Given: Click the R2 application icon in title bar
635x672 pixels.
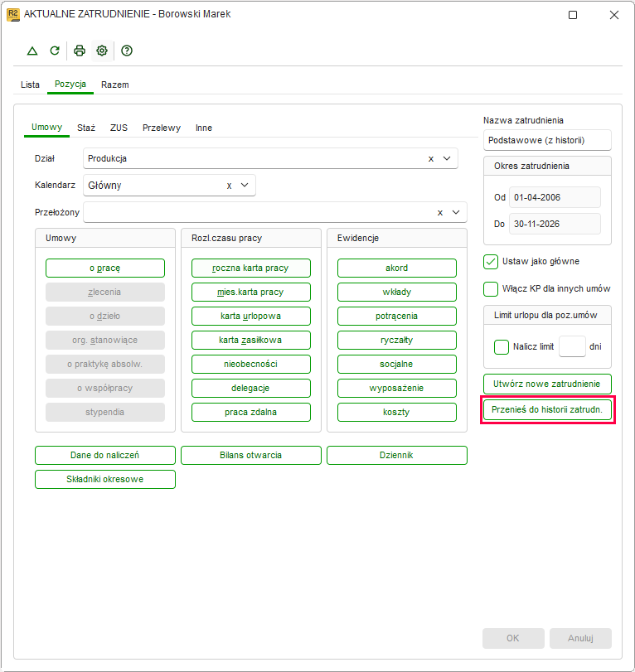Looking at the screenshot, I should 13,15.
